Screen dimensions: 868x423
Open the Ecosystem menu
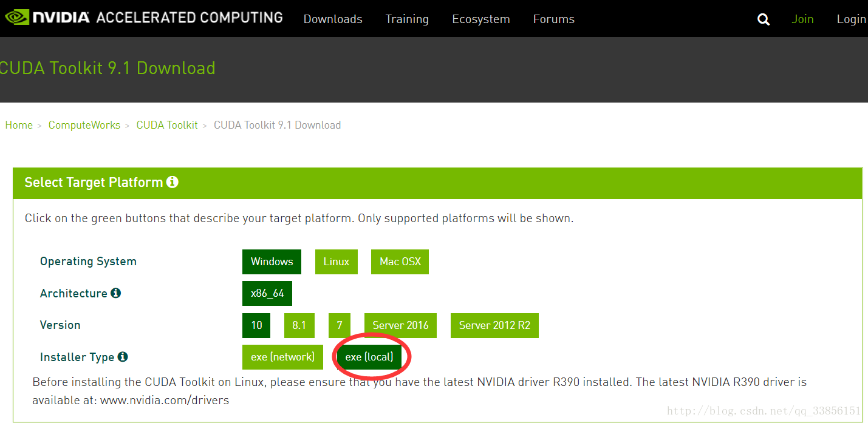(481, 19)
